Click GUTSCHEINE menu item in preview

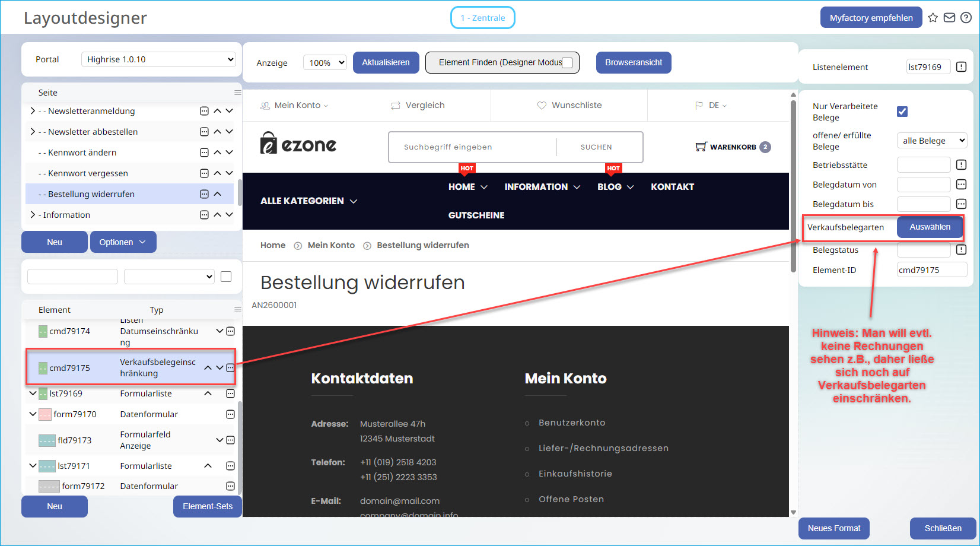click(476, 215)
